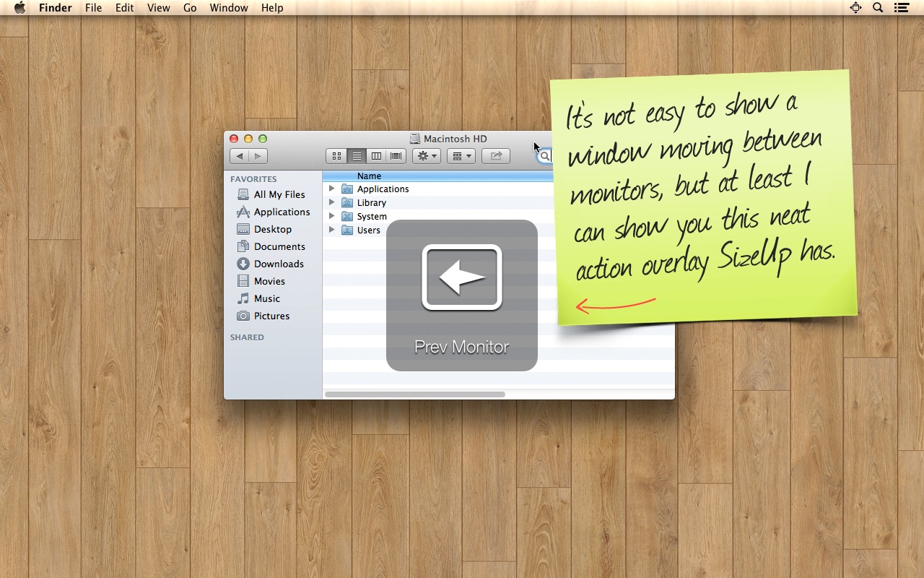Open the Go menu
Image resolution: width=924 pixels, height=578 pixels.
coord(190,8)
